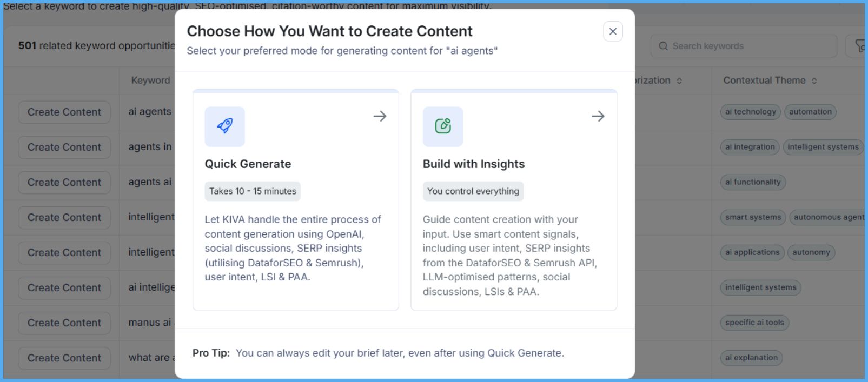Select the specific ai tools tag
868x382 pixels.
tap(754, 323)
